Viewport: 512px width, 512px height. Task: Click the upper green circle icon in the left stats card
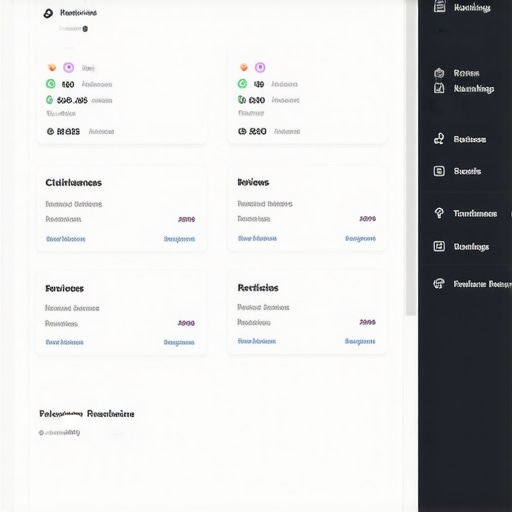[51, 84]
